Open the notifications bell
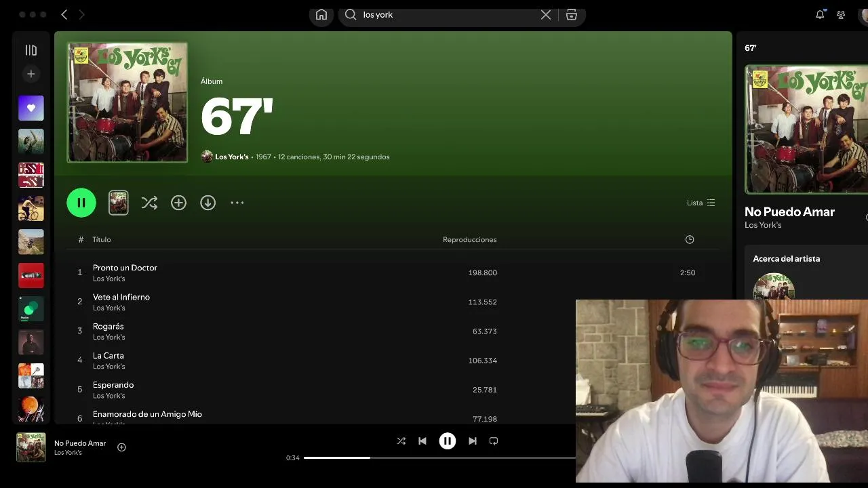This screenshot has height=488, width=868. click(x=820, y=14)
